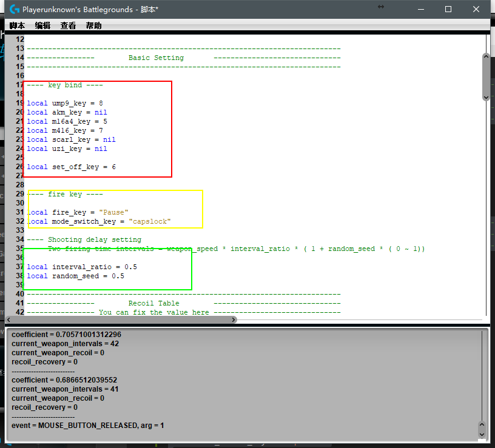The image size is (495, 448).
Task: Click line 'local set_off_key = 6'
Action: 72,167
